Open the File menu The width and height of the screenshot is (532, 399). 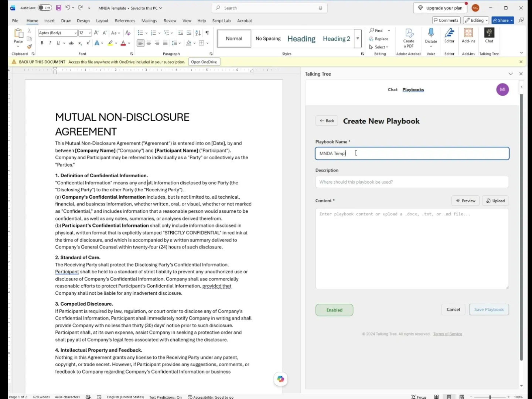15,21
